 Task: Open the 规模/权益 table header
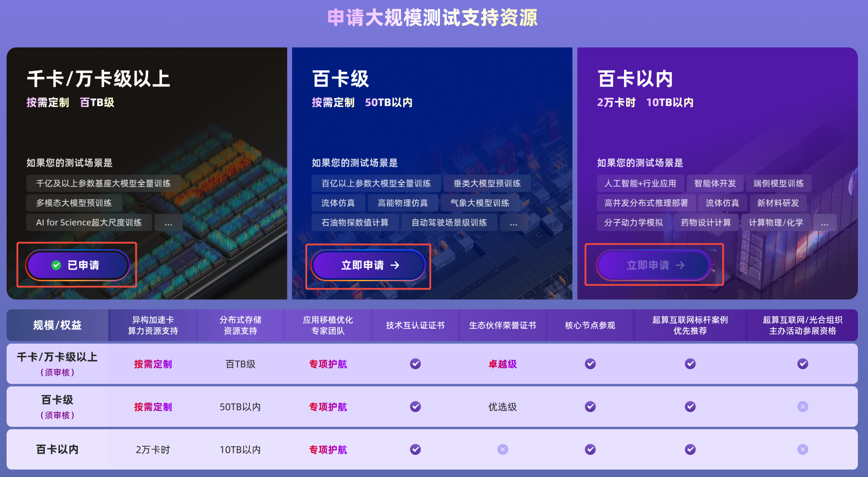(57, 325)
